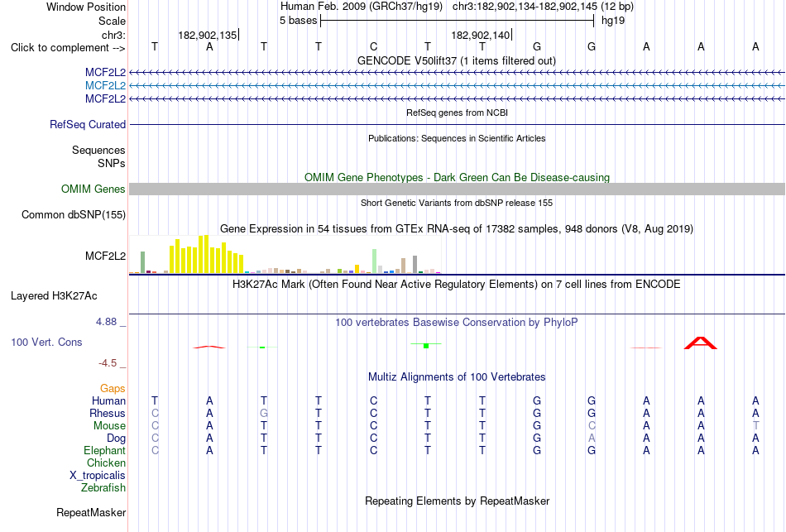This screenshot has height=532, width=786.
Task: Click the faded A base in Dog row
Action: coord(592,438)
